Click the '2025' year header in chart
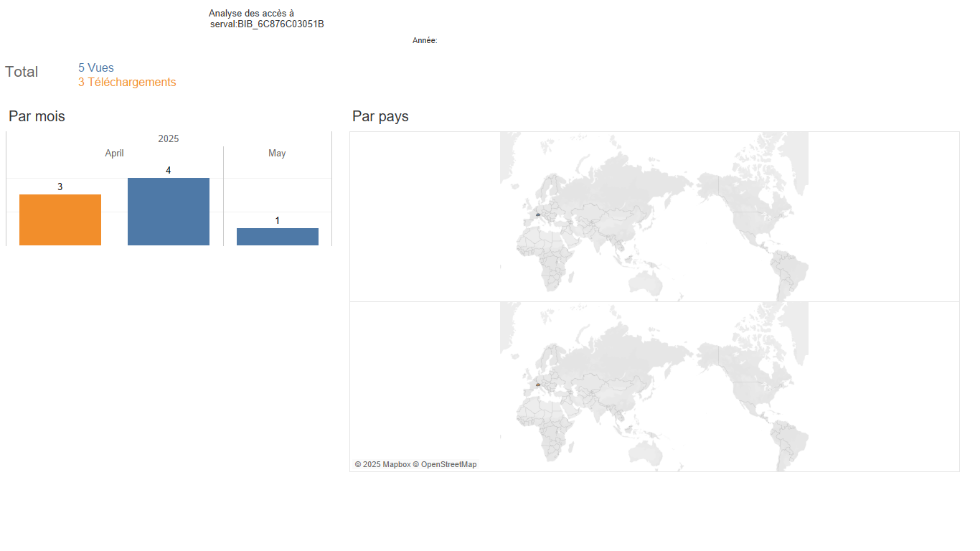The image size is (980, 551). click(x=169, y=138)
